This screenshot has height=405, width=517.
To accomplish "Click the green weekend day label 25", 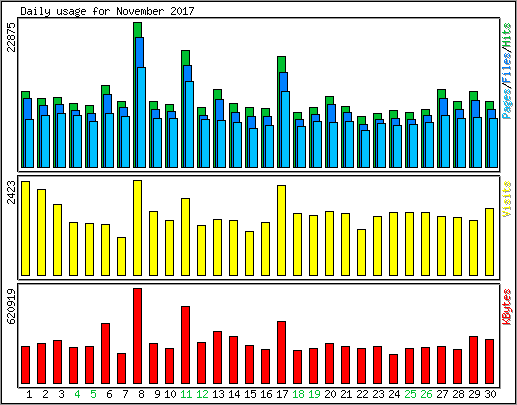I will 410,394.
